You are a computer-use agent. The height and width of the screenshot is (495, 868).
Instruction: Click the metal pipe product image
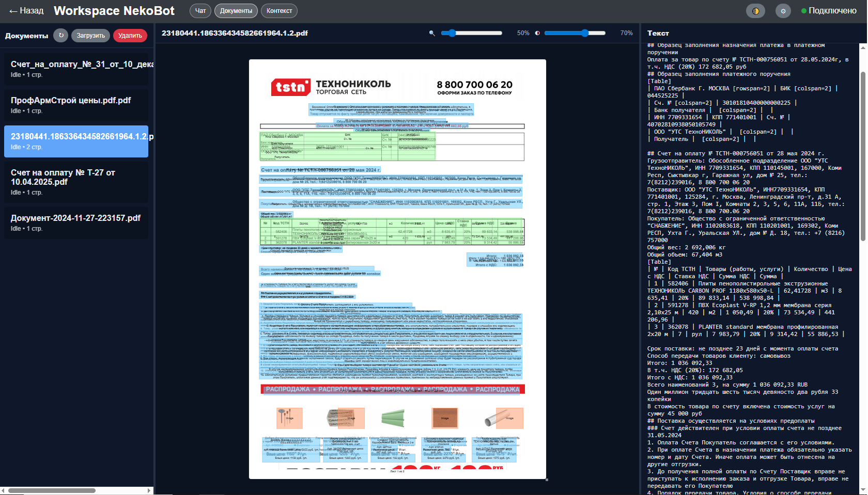click(498, 419)
